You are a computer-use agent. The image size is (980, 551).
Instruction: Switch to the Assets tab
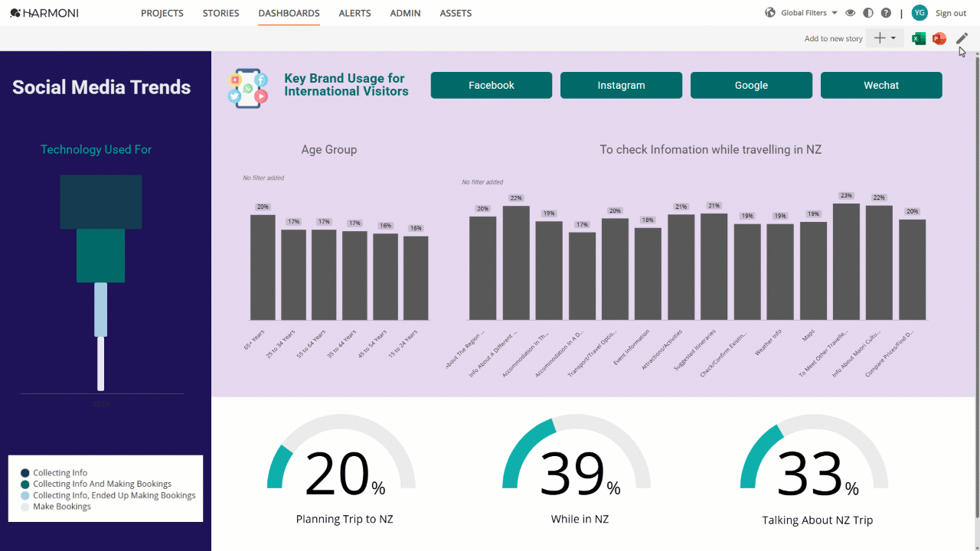pyautogui.click(x=456, y=13)
